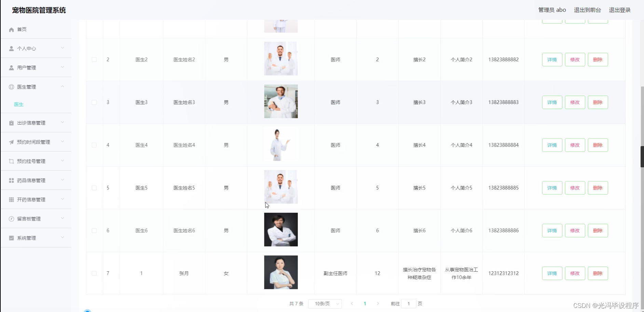
Task: Click the 用户管理 user icon
Action: pos(11,68)
